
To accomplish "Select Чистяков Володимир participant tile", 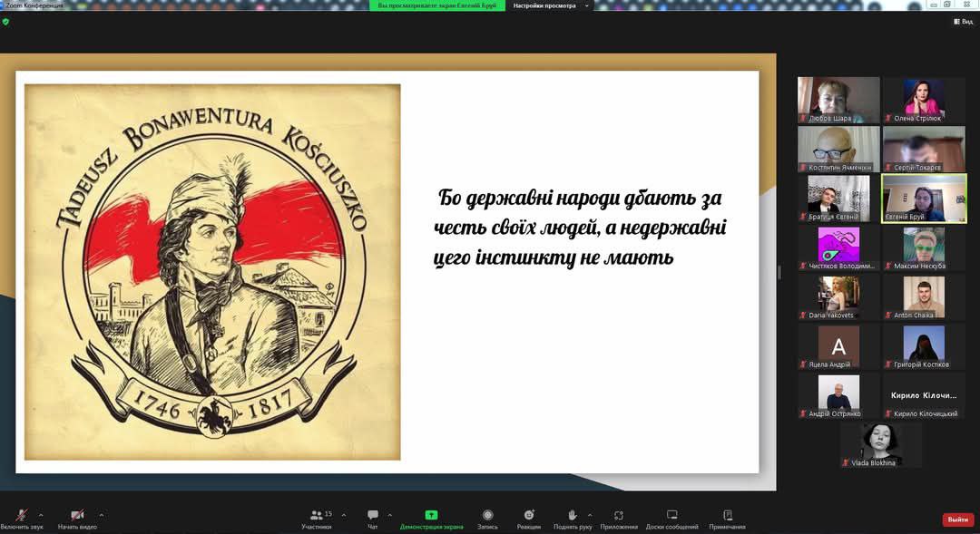I will pyautogui.click(x=838, y=248).
